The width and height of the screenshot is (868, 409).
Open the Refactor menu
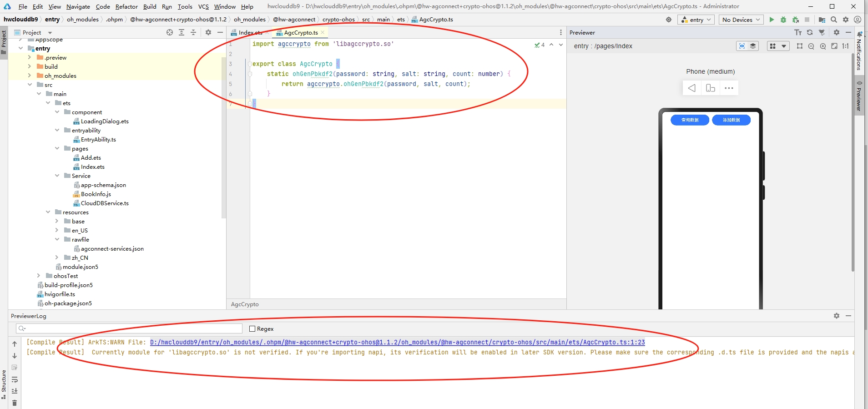pos(126,6)
